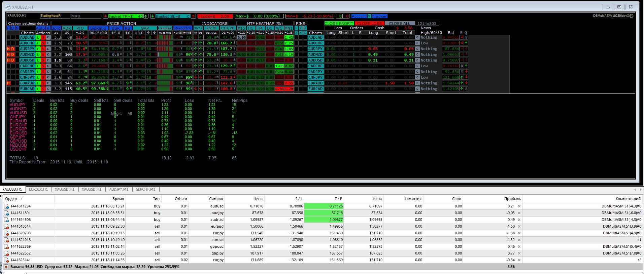Screen dimensions: 644x274
Task: Click the EURCAD chart button in orders panel
Action: [315, 89]
